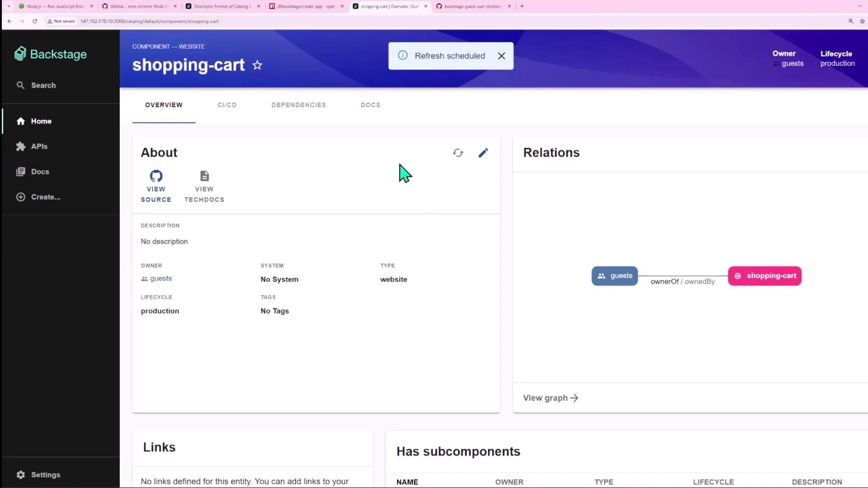Open guests owner link in About card
Viewport: 868px width, 488px height.
(x=161, y=279)
